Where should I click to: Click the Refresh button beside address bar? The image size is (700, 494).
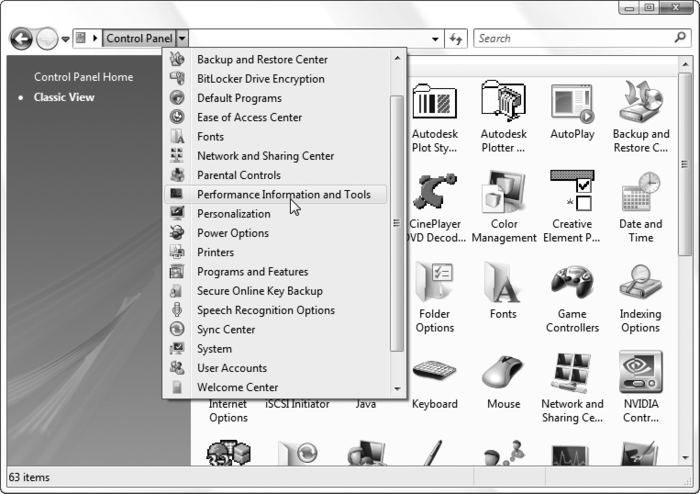click(x=456, y=39)
